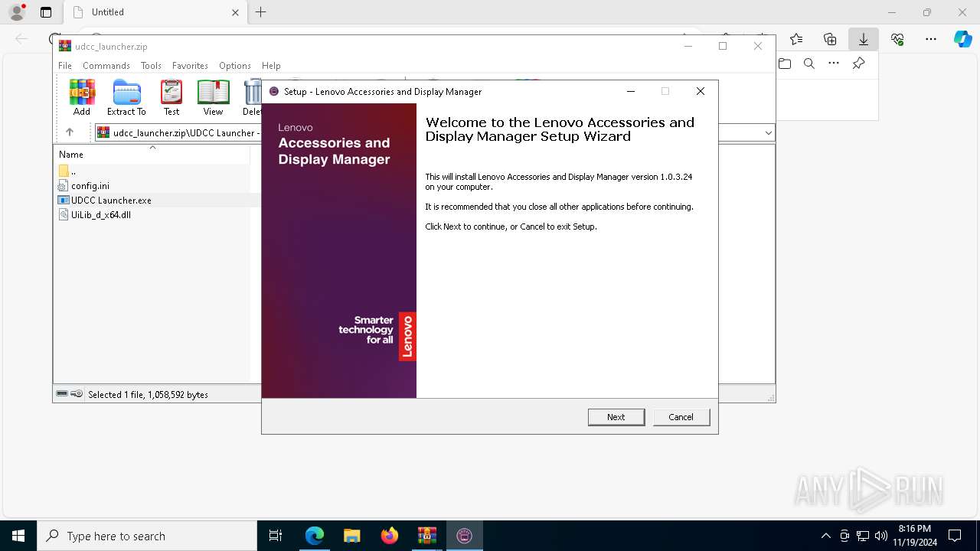
Task: Click the setup icon in Lenovo wizard title bar
Action: click(x=274, y=91)
